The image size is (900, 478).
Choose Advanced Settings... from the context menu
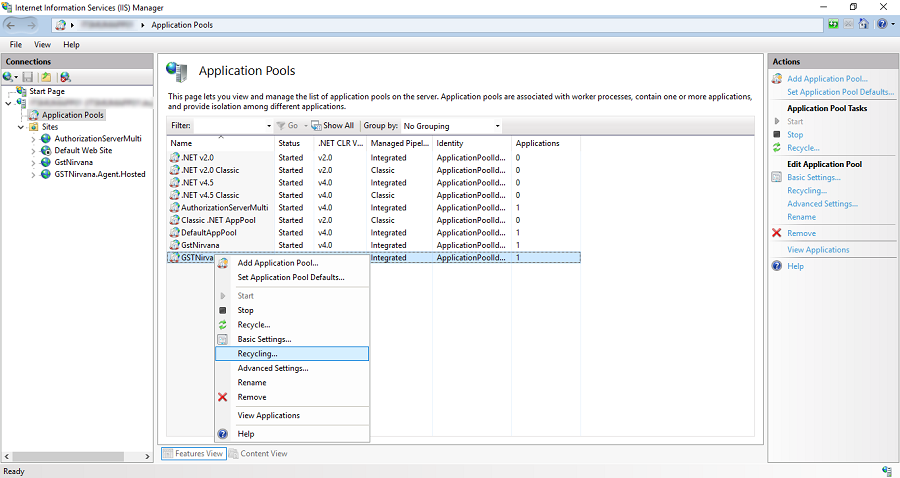point(292,368)
